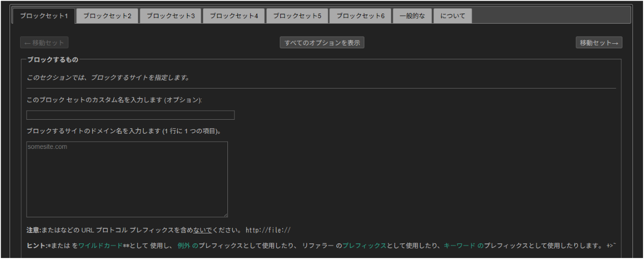
Task: Go to the ブロックセット4 tab
Action: [x=234, y=16]
